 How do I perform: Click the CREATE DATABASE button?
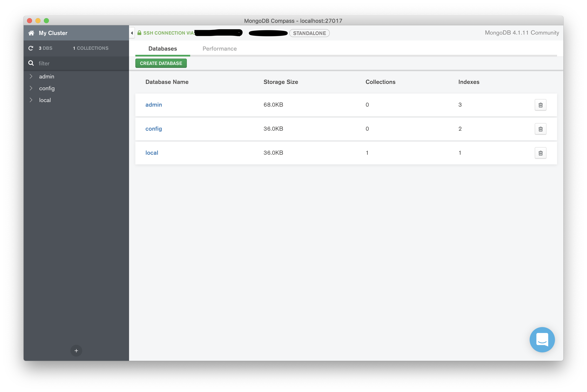tap(161, 63)
